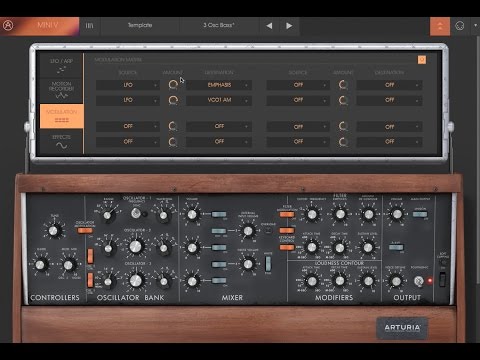This screenshot has height=360, width=480.
Task: Click the Filter Sustain Level knob
Action: 368,247
